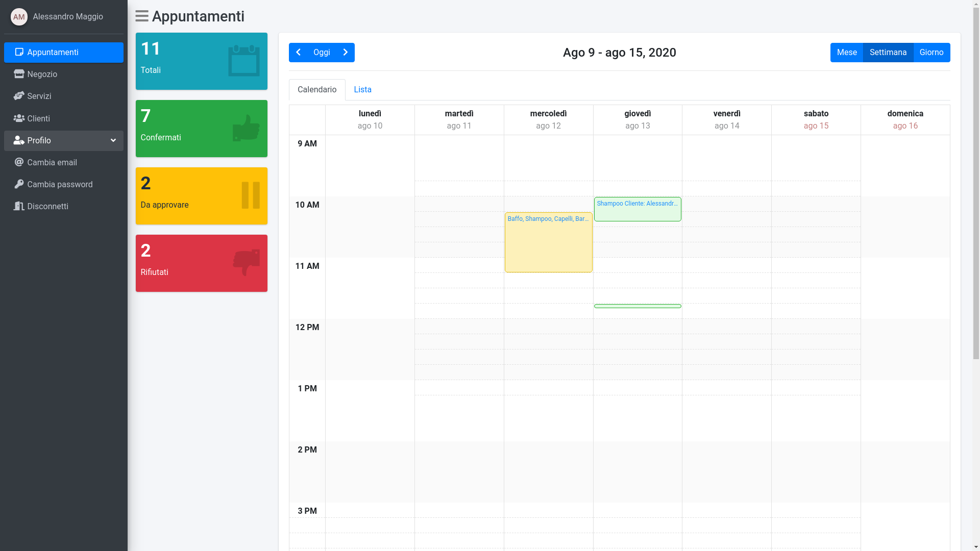The width and height of the screenshot is (980, 551).
Task: Click the Clienti users icon
Action: [x=19, y=118]
